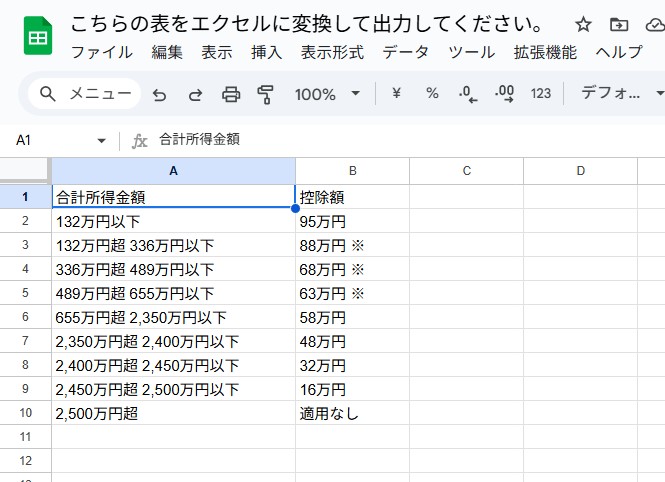Open the ファイル menu

coord(103,52)
